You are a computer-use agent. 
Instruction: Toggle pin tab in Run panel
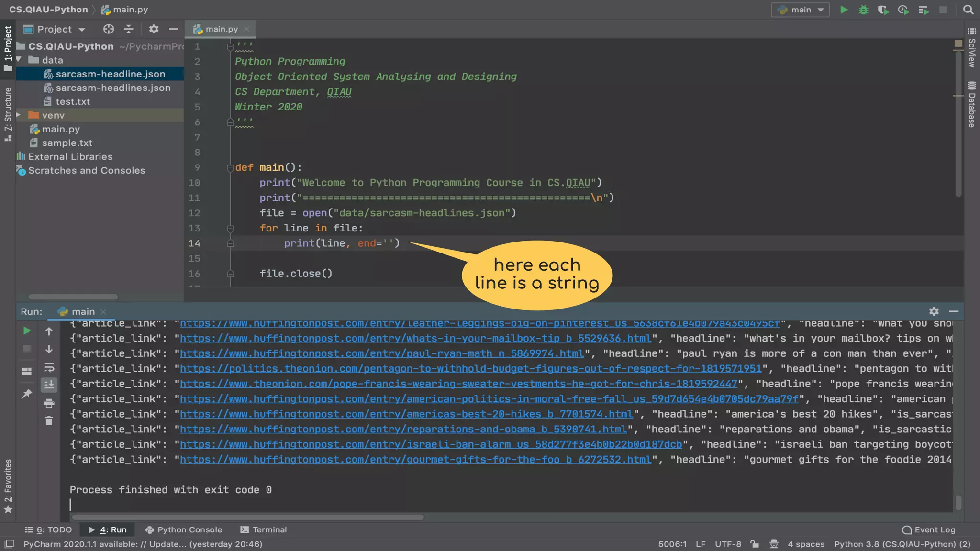point(27,394)
